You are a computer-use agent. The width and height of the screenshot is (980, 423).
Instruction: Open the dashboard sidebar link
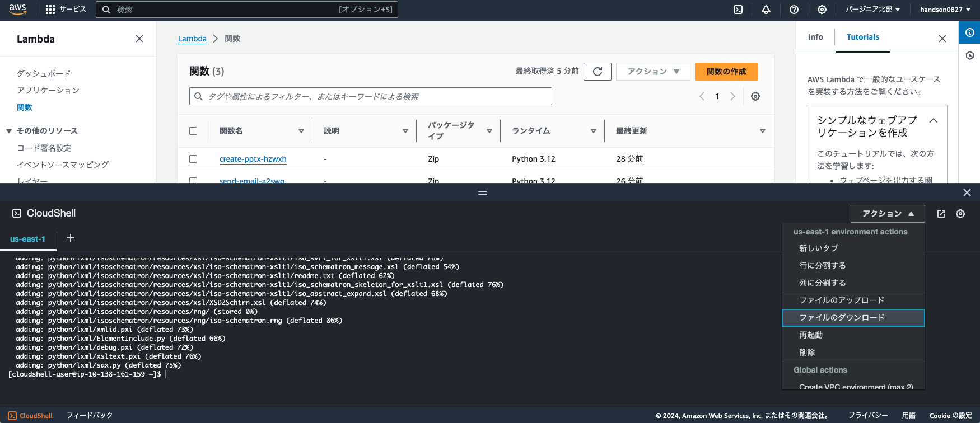coord(44,73)
